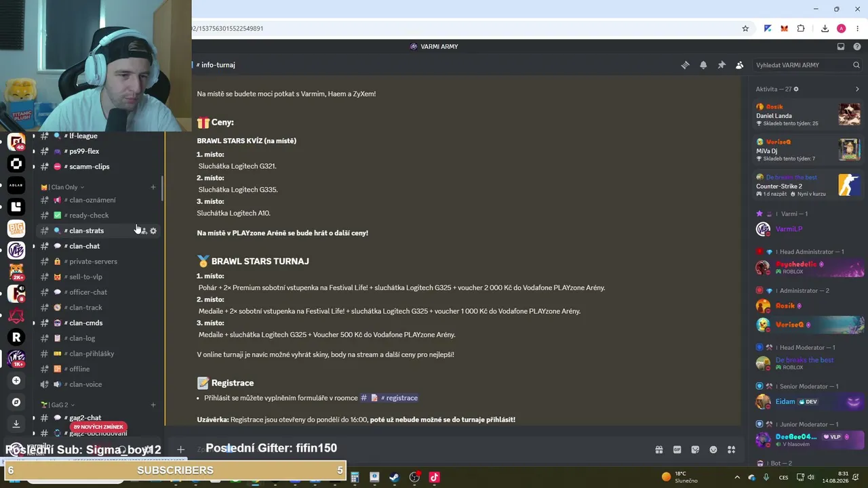Image resolution: width=868 pixels, height=488 pixels.
Task: Toggle the member list icon
Action: [x=739, y=65]
